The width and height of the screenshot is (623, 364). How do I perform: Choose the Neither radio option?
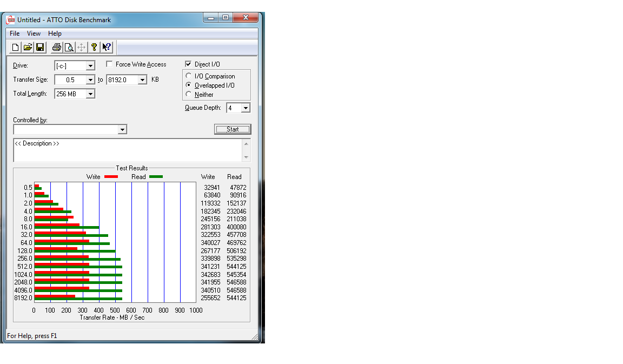(x=189, y=94)
